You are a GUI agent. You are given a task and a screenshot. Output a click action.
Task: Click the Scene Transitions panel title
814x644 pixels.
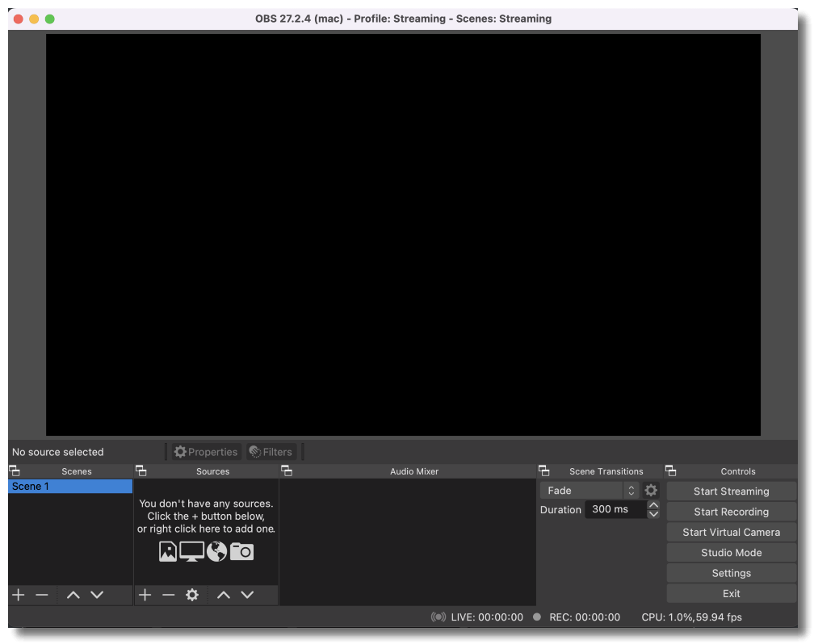click(x=606, y=471)
